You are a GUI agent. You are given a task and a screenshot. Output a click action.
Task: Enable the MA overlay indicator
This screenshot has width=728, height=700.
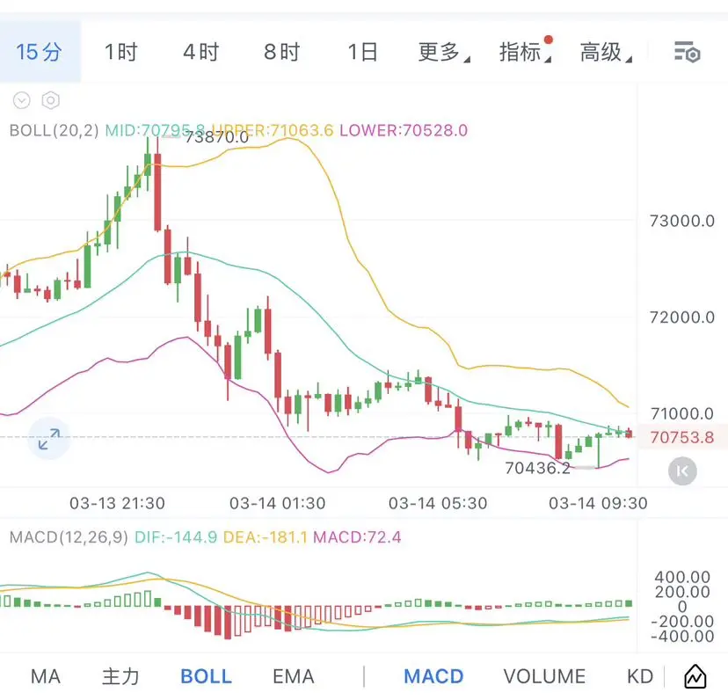[x=46, y=676]
